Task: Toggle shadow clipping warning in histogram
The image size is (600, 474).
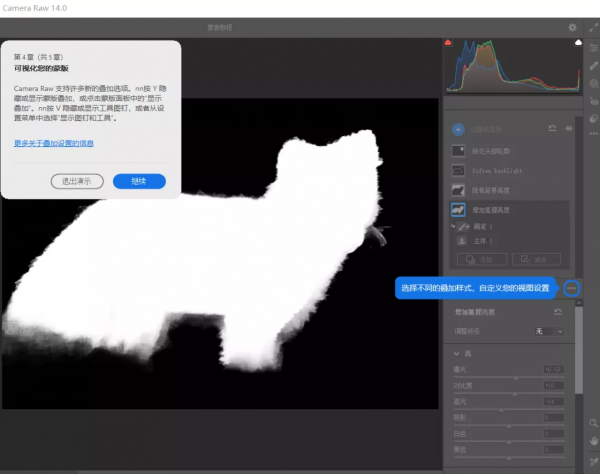Action: pos(448,43)
